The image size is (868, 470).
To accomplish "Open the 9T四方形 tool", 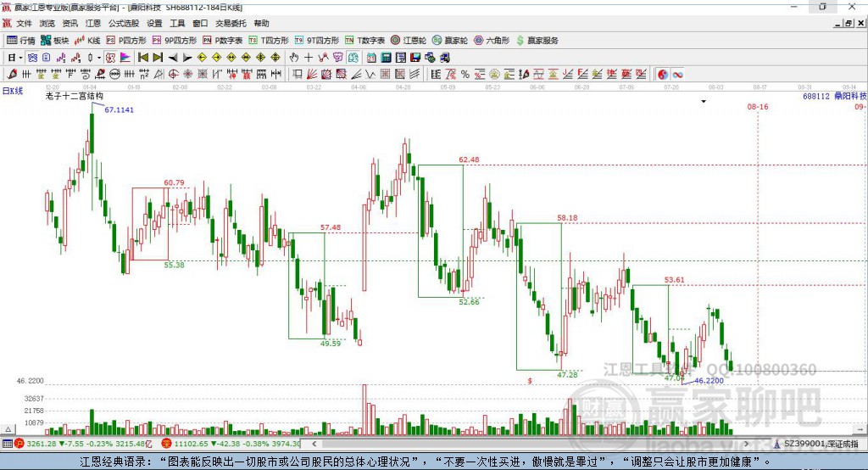I will pos(317,41).
